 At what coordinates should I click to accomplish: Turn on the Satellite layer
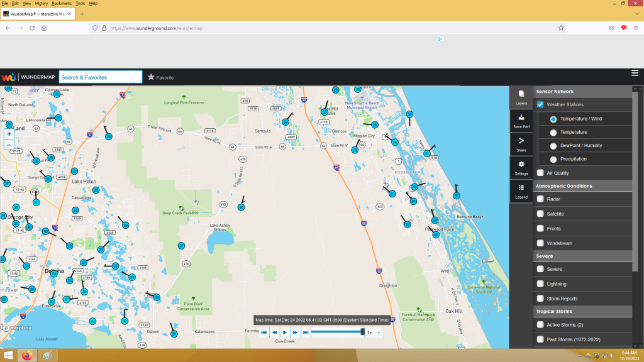point(540,214)
